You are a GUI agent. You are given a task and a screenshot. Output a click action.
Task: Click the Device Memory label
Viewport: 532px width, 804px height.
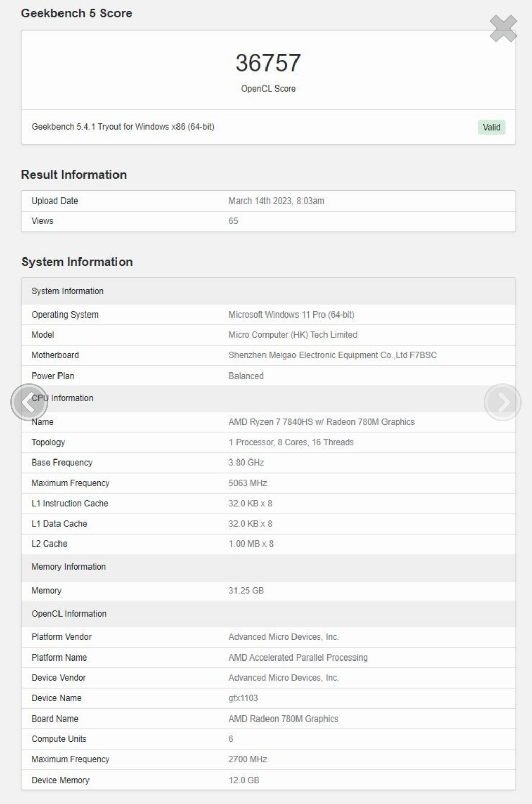point(60,780)
